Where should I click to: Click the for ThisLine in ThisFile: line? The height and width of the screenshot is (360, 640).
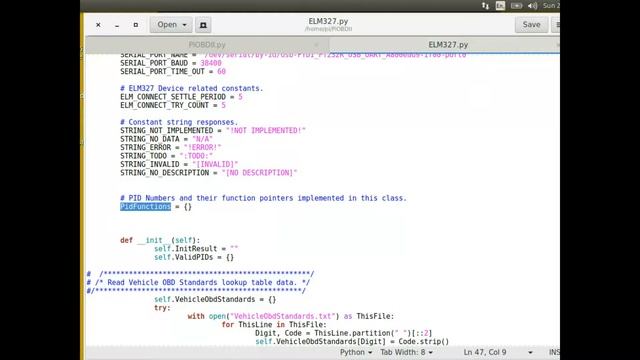point(274,325)
